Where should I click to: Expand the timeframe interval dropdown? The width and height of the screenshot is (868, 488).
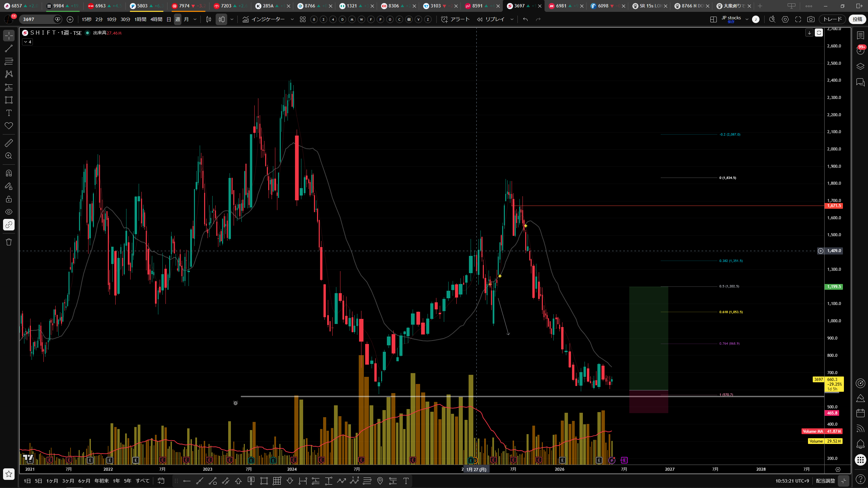click(x=195, y=19)
